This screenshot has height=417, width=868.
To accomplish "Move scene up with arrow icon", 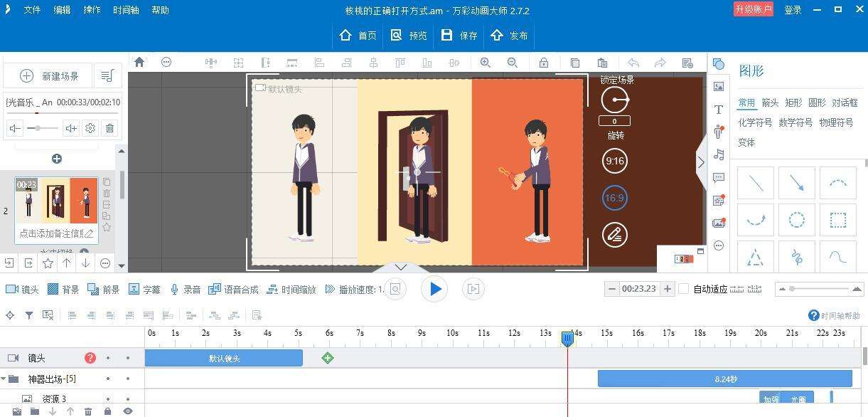I will [67, 263].
